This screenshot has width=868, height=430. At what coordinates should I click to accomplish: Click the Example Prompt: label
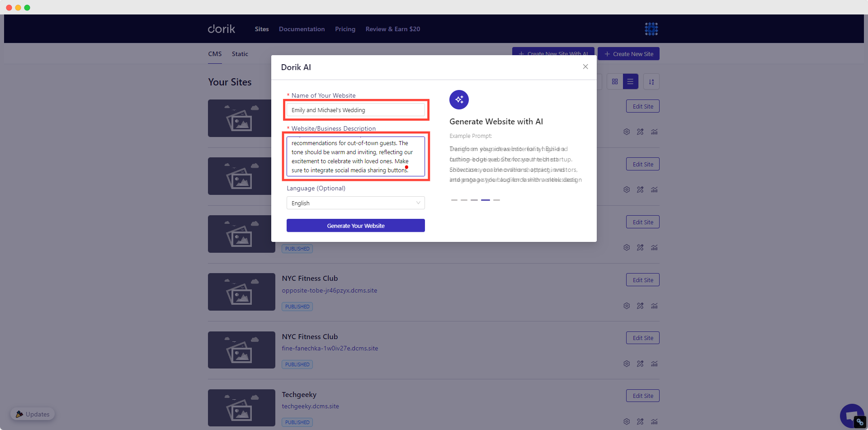[471, 136]
